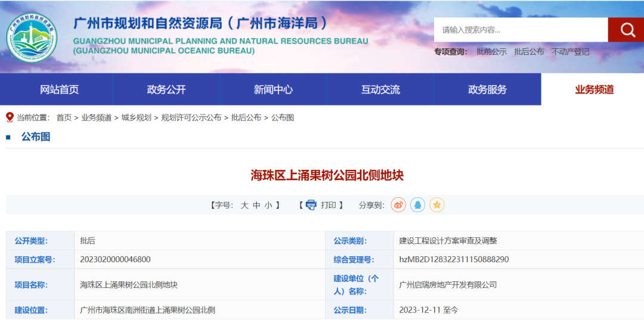Image resolution: width=644 pixels, height=329 pixels.
Task: Go to 网站首页 nav tab
Action: coord(59,89)
